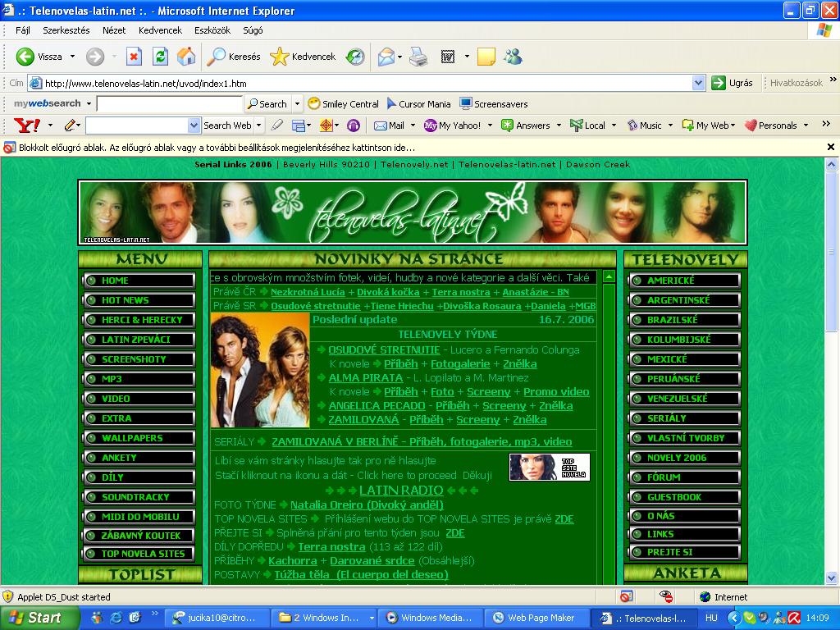Open Natalia Oreiro (Divoký anděl) link
Image resolution: width=840 pixels, height=630 pixels.
(367, 504)
